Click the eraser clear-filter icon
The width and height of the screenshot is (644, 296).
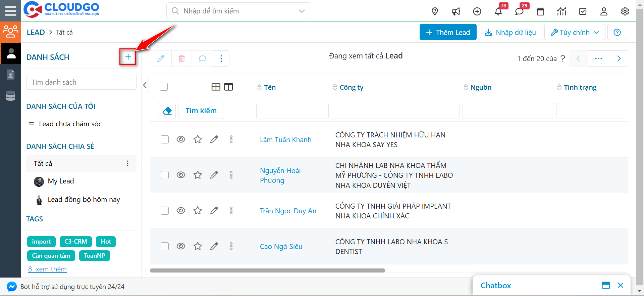tap(167, 111)
